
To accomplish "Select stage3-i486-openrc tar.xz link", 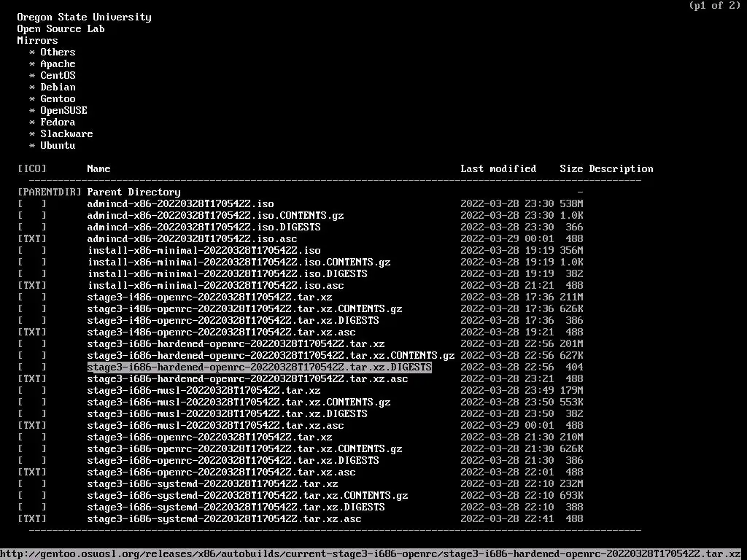I will click(x=209, y=297).
